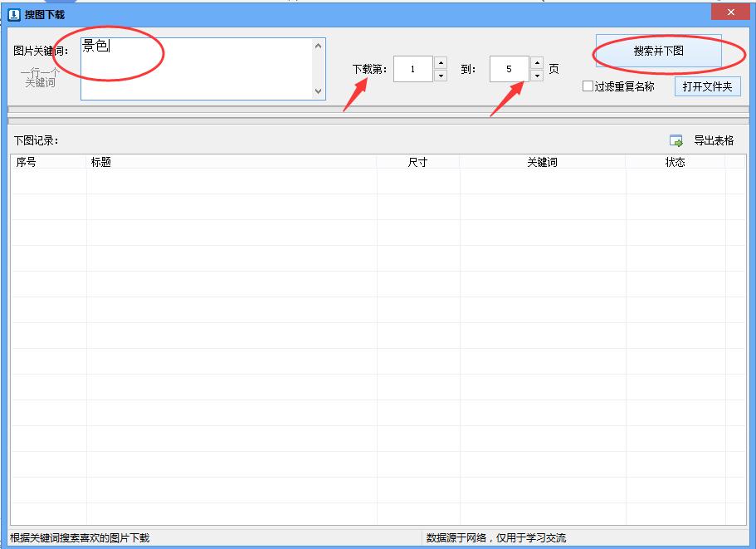Click the 一行一个关键词 hint text
The width and height of the screenshot is (756, 549).
(x=40, y=78)
